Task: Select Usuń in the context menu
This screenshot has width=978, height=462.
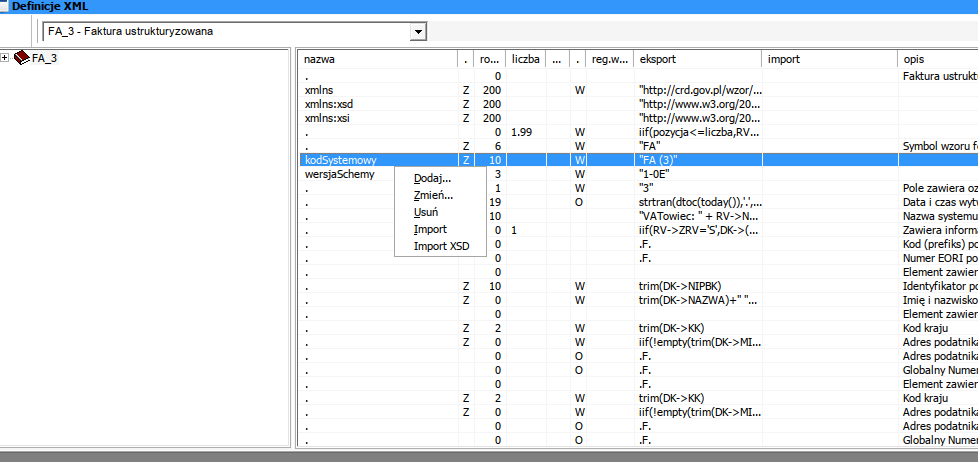Action: (x=426, y=212)
